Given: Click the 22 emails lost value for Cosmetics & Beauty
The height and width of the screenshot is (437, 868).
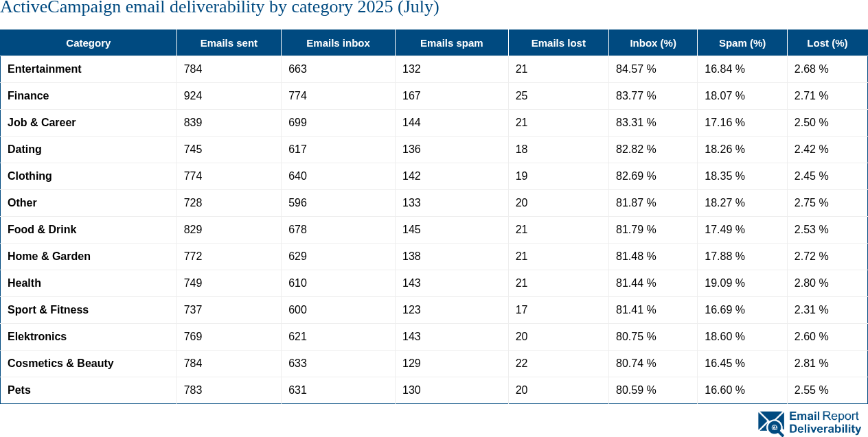Looking at the screenshot, I should (x=522, y=364).
